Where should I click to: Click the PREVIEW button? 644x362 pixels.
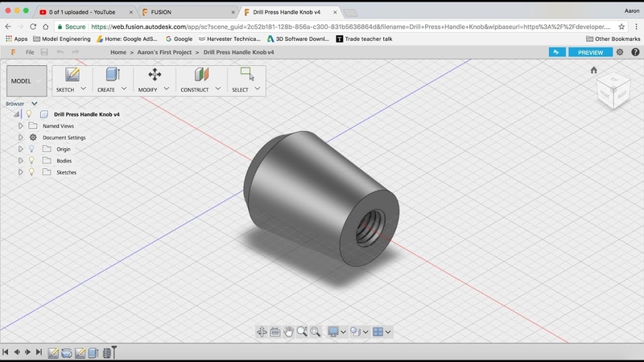click(590, 52)
